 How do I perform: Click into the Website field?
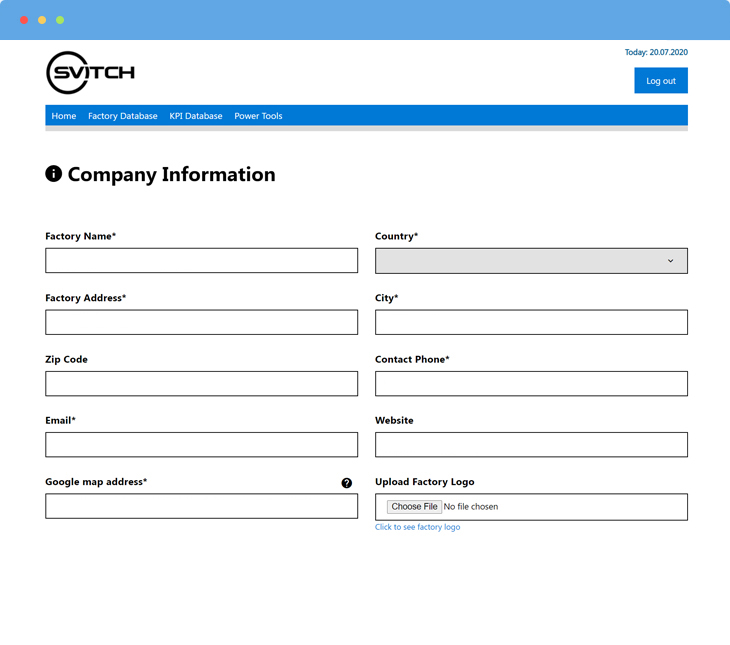pyautogui.click(x=531, y=445)
